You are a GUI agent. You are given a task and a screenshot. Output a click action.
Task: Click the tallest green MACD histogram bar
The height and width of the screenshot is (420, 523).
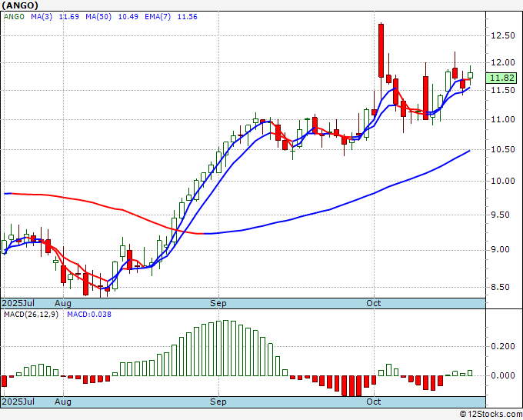(x=226, y=348)
